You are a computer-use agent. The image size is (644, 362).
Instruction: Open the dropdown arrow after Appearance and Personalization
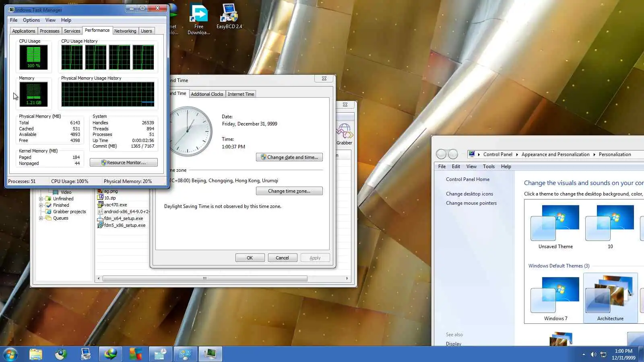coord(594,154)
